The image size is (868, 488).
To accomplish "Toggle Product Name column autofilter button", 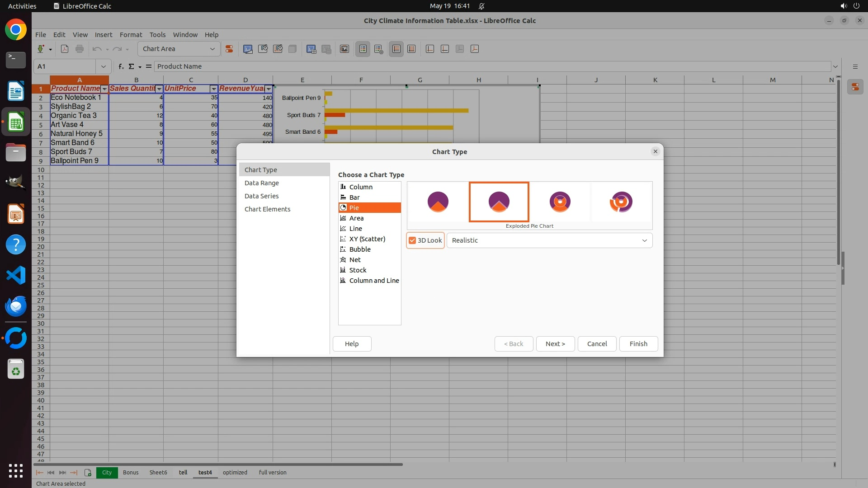I will 104,89.
